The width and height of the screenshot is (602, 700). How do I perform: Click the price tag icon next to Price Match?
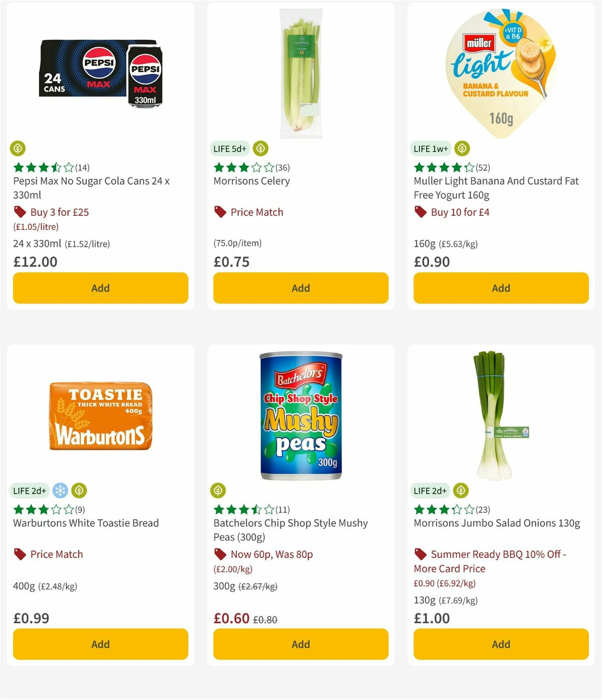220,212
